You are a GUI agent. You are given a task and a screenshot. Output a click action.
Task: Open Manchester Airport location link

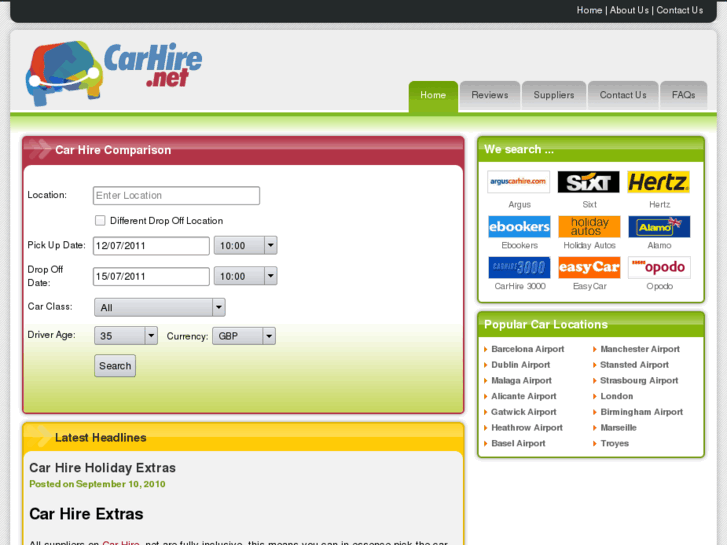point(640,349)
